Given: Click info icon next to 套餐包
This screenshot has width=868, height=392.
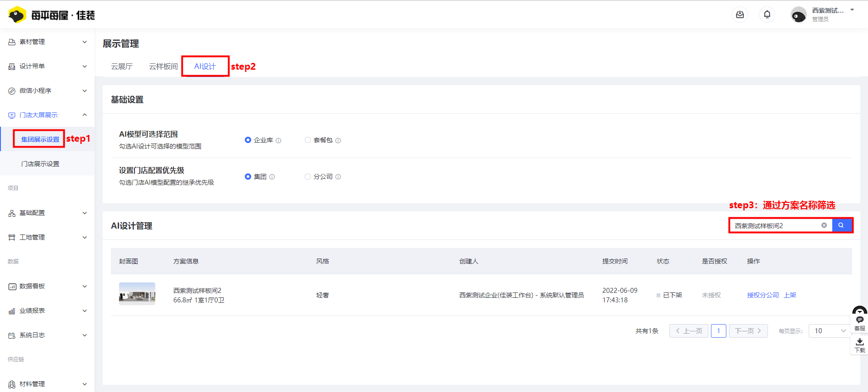Looking at the screenshot, I should click(338, 140).
